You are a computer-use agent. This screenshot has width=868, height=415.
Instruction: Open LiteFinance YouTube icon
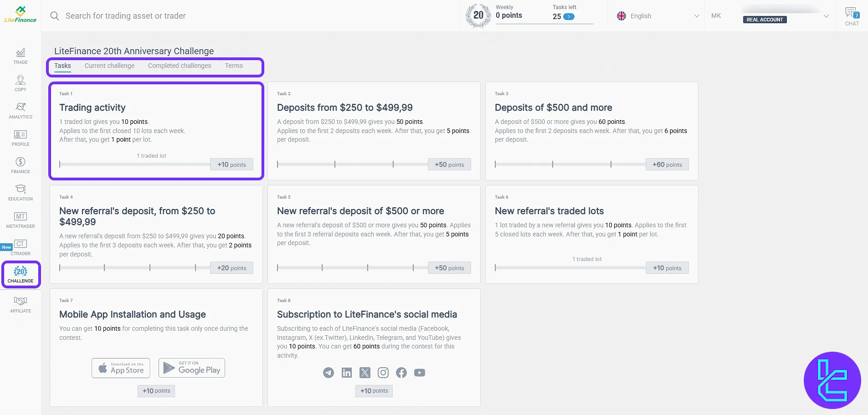pos(420,373)
